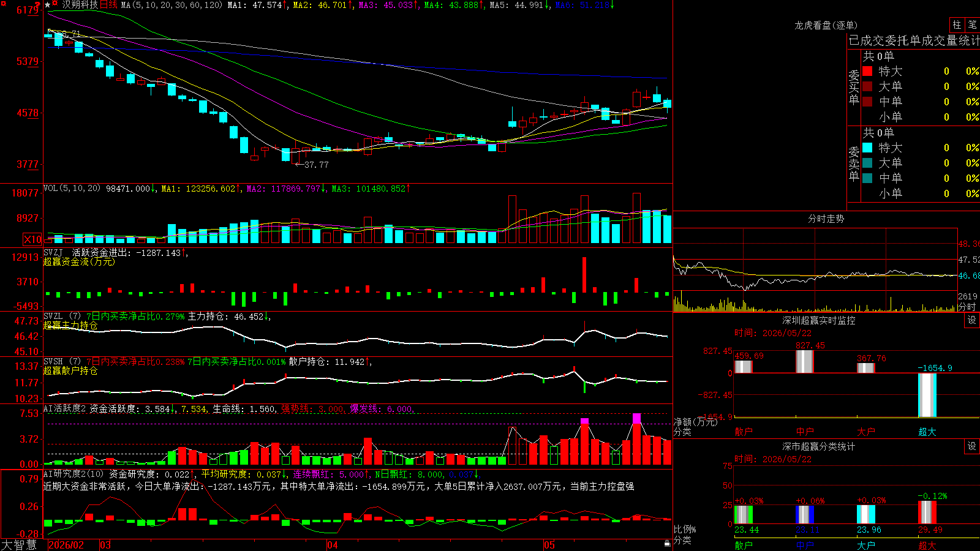This screenshot has height=551, width=980.
Task: Click the cyan 特大 swatch under 委卖单
Action: (x=867, y=148)
